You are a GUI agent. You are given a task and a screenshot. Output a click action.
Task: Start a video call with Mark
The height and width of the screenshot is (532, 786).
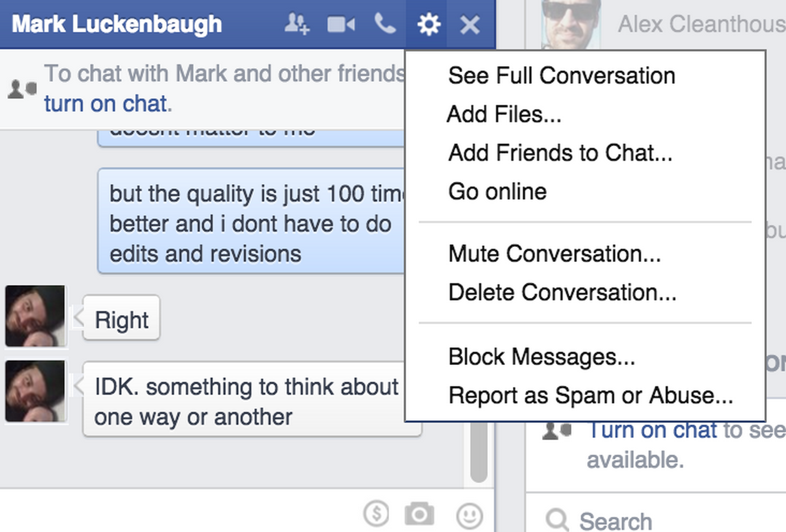tap(341, 24)
